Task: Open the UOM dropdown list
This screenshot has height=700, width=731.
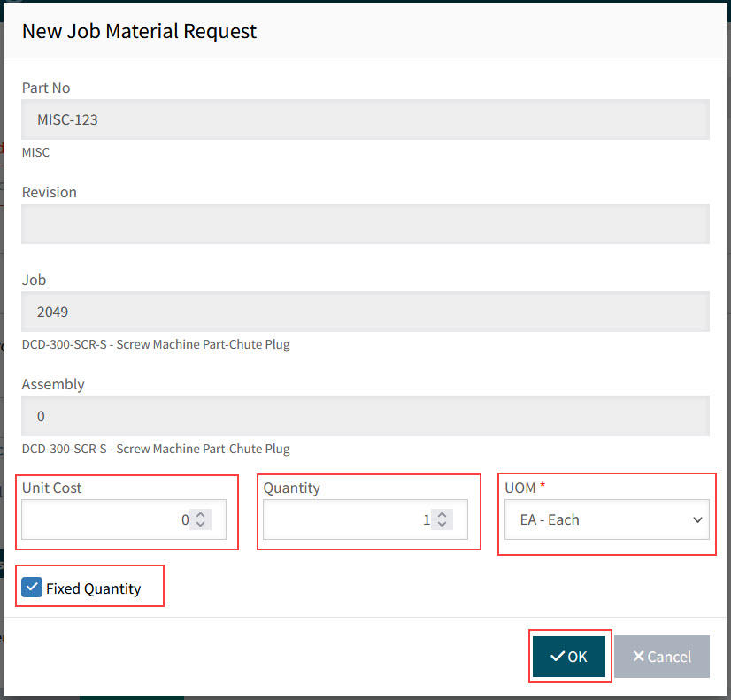Action: [x=606, y=519]
